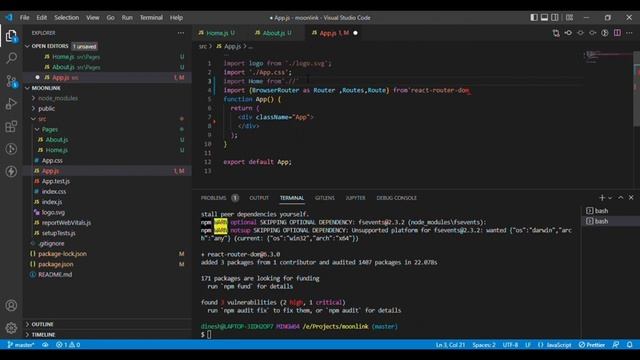Open the Selection menu
This screenshot has width=640, height=360.
[67, 18]
